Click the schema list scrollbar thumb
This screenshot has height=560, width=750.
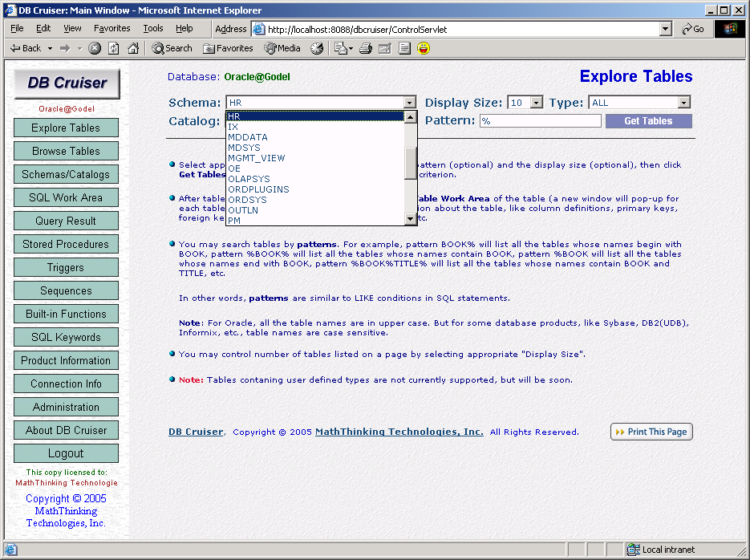pos(411,163)
